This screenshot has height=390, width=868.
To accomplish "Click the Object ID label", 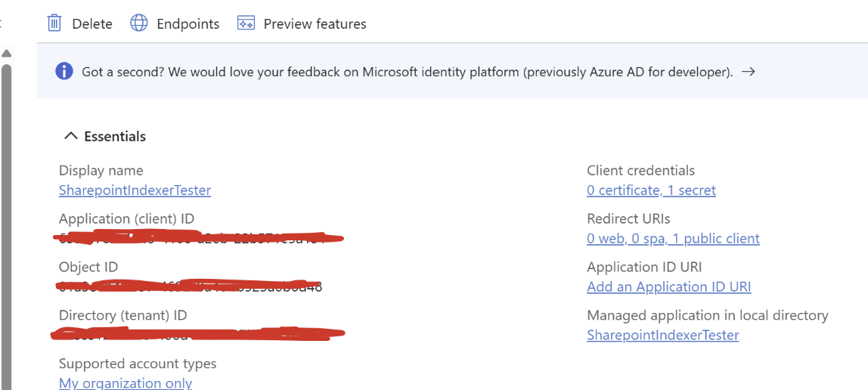I will (x=88, y=268).
